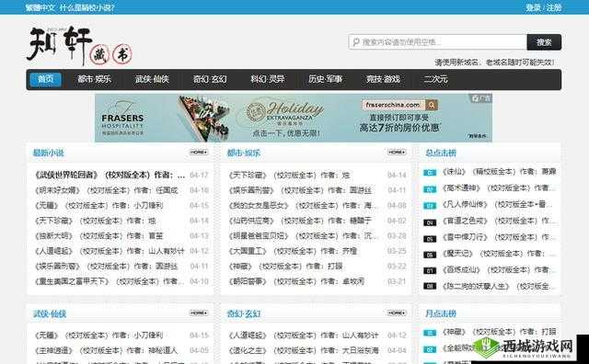Open 《人道崛起》 in the 奇幻·玄幻 list
The width and height of the screenshot is (589, 364).
pyautogui.click(x=304, y=336)
